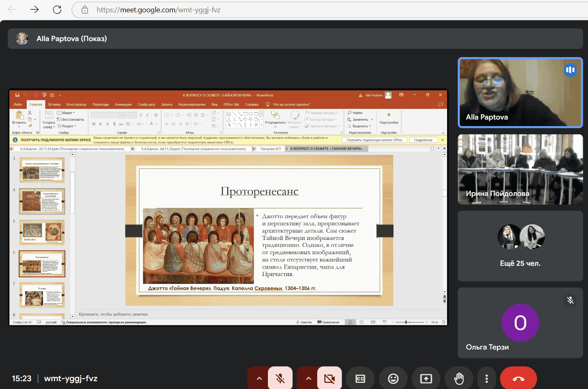Expand microphone audio settings arrow
The image size is (588, 389).
259,378
